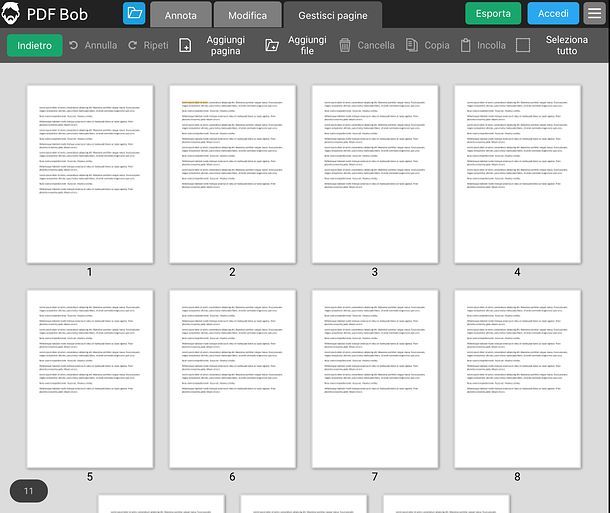The image size is (610, 513).
Task: Go back with the Indietro button
Action: (35, 46)
